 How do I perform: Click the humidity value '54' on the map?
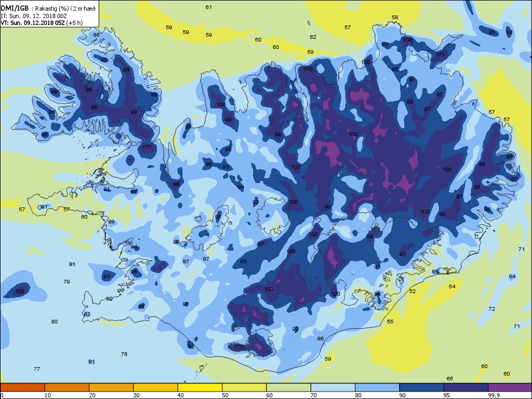(x=452, y=286)
